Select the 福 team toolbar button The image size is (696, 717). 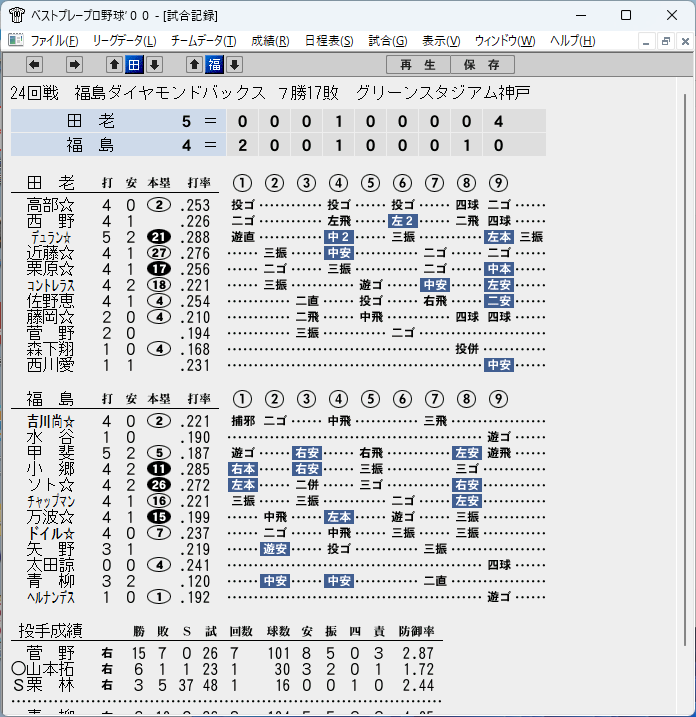214,64
